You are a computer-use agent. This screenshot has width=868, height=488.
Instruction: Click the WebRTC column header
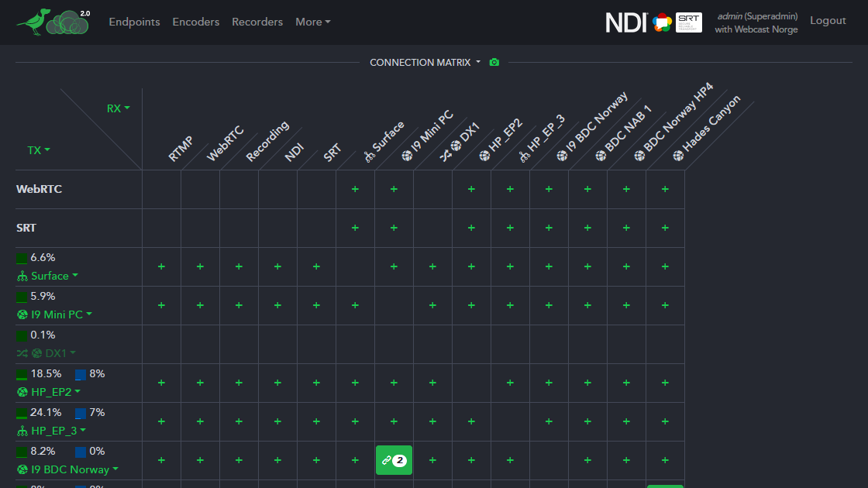(226, 143)
